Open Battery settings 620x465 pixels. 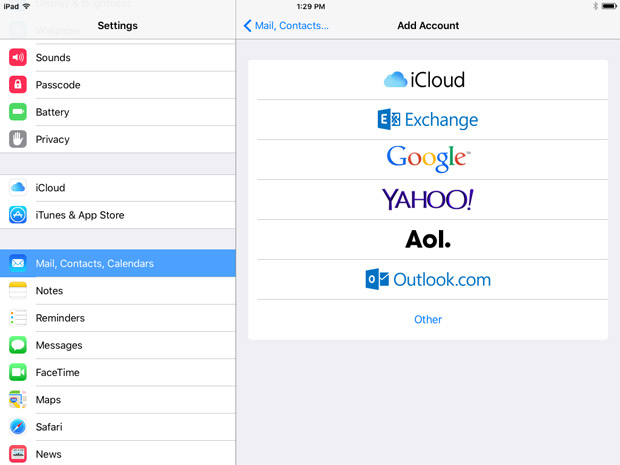coord(117,112)
